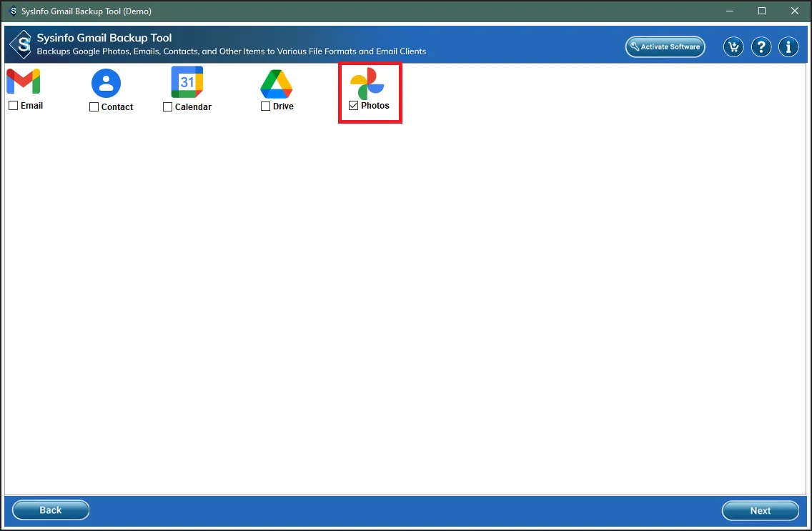Click the Gmail envelope icon
The width and height of the screenshot is (812, 531).
coord(24,81)
